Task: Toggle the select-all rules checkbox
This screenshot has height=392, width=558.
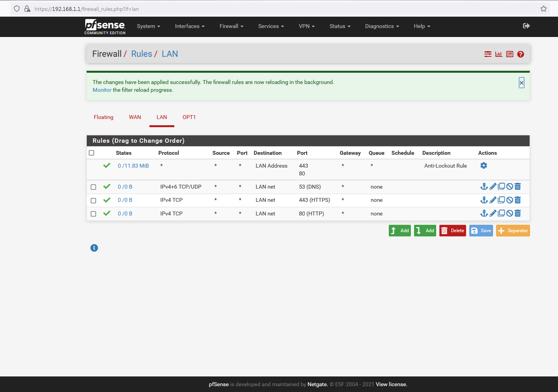Action: 91,153
